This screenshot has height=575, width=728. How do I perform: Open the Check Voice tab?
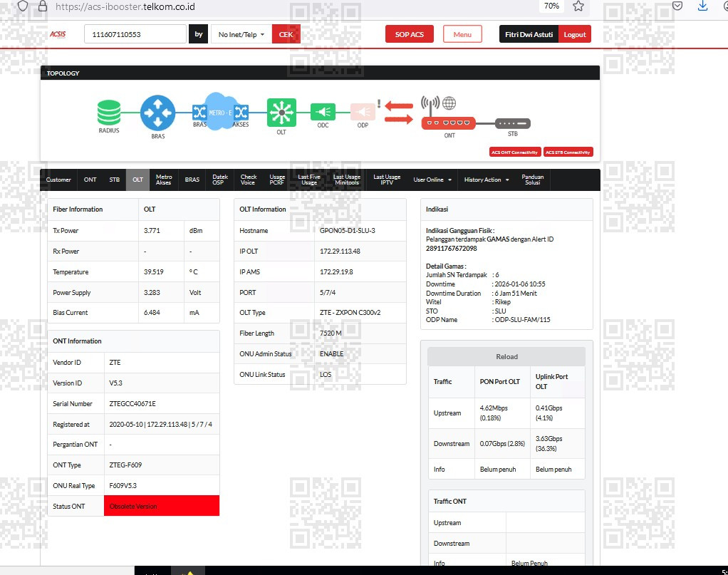click(x=249, y=180)
